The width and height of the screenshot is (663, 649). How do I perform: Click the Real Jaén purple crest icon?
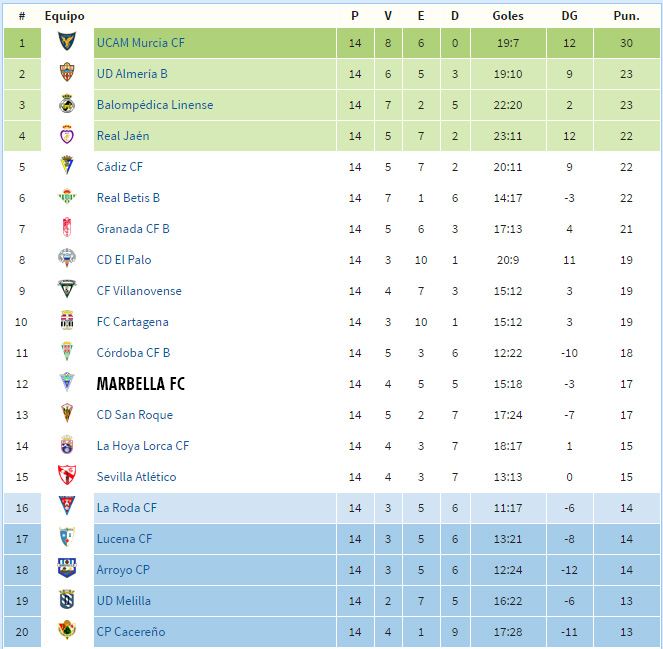(67, 135)
